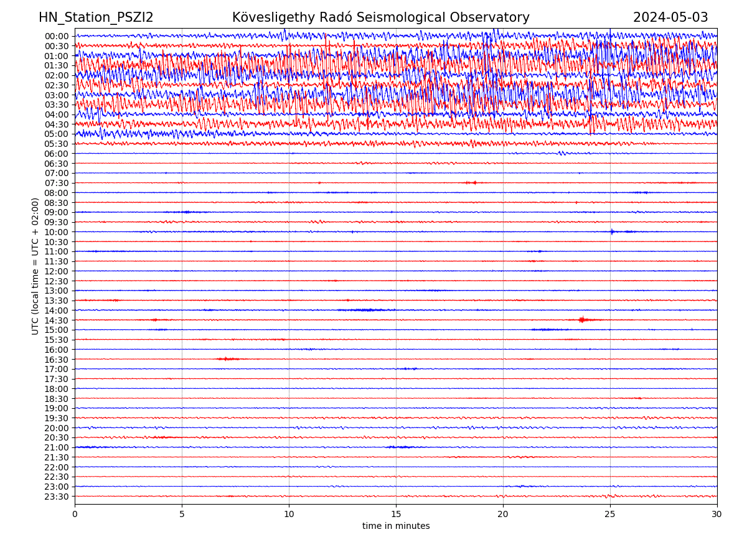This screenshot has height=560, width=747.
Task: Click the 2024-05-03 date label
Action: (x=670, y=18)
